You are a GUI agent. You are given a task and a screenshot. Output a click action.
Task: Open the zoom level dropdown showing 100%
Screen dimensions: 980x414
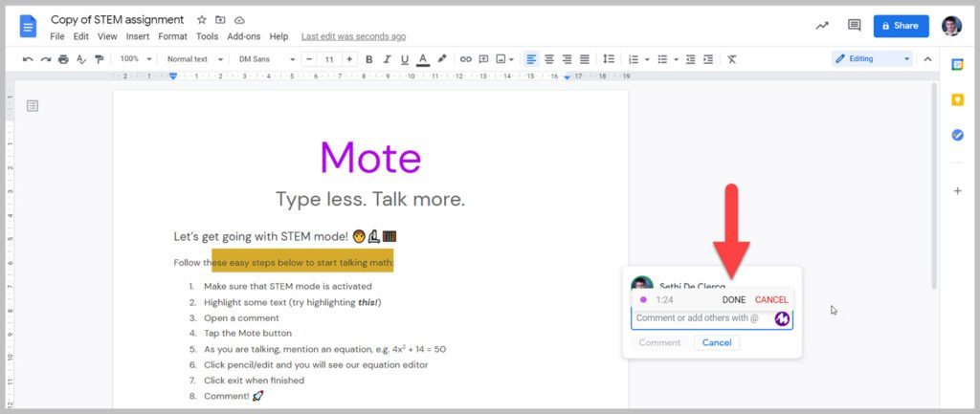click(136, 59)
